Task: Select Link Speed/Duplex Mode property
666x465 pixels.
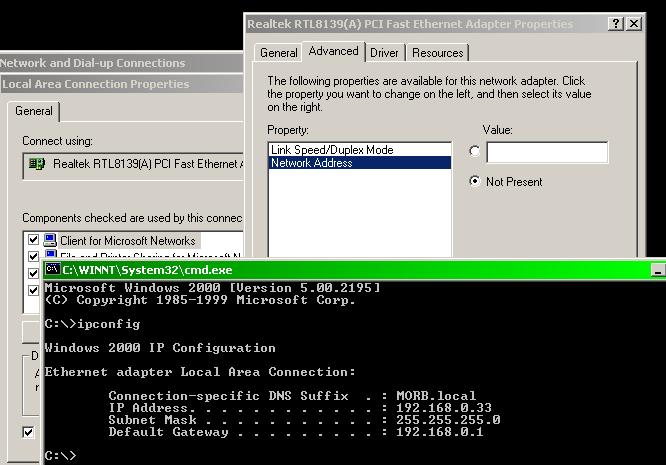Action: point(359,149)
